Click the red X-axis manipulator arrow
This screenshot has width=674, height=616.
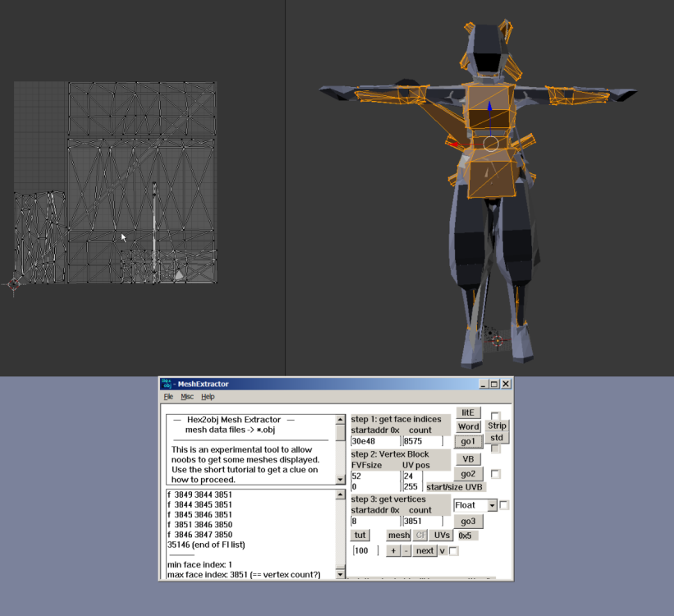point(455,145)
